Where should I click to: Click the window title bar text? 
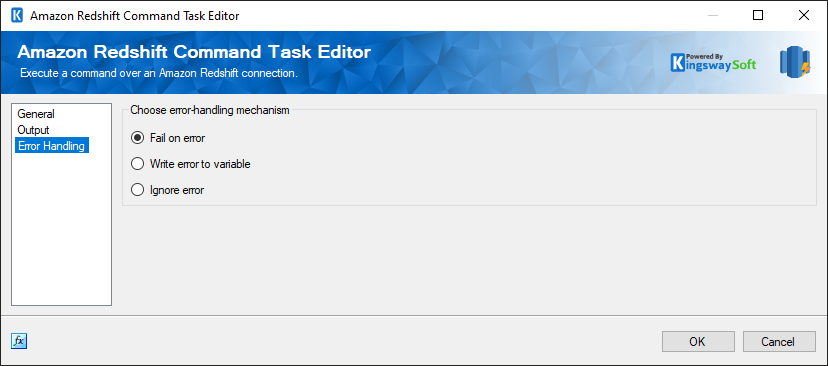click(x=135, y=16)
